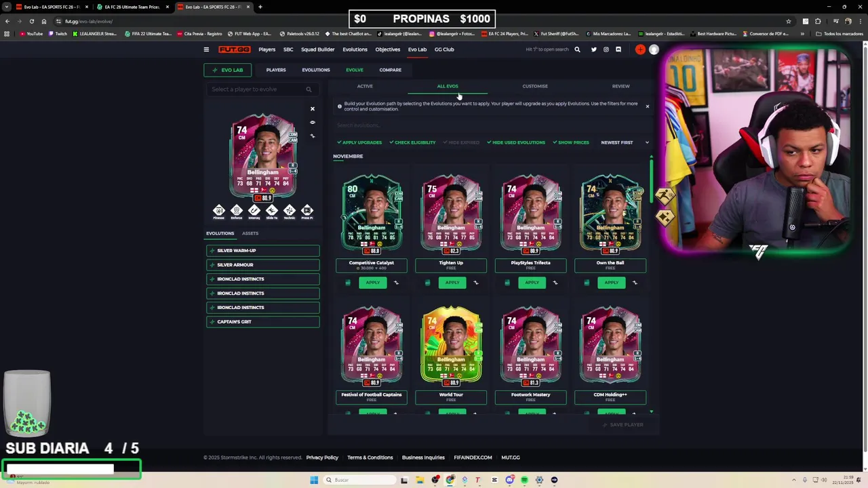This screenshot has height=488, width=868.
Task: Open the Assets tab under player card
Action: [250, 233]
